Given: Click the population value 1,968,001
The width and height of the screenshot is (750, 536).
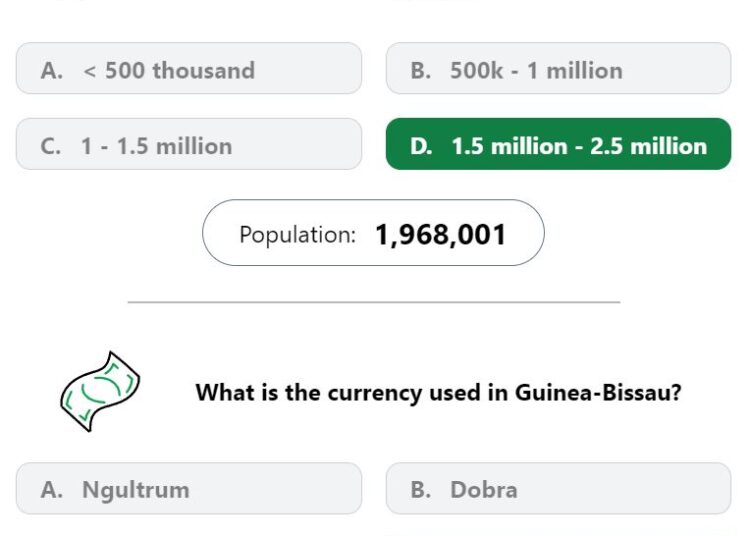Looking at the screenshot, I should click(441, 234).
